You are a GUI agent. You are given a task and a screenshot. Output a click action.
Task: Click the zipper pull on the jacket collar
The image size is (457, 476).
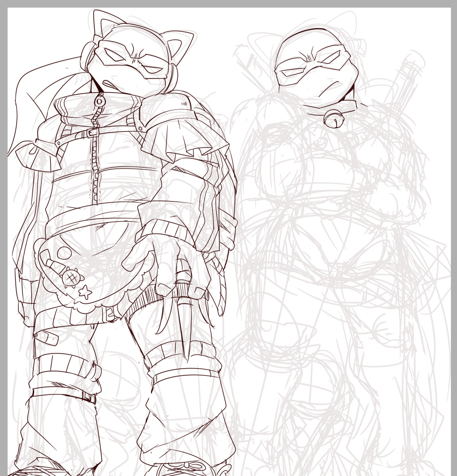click(100, 101)
